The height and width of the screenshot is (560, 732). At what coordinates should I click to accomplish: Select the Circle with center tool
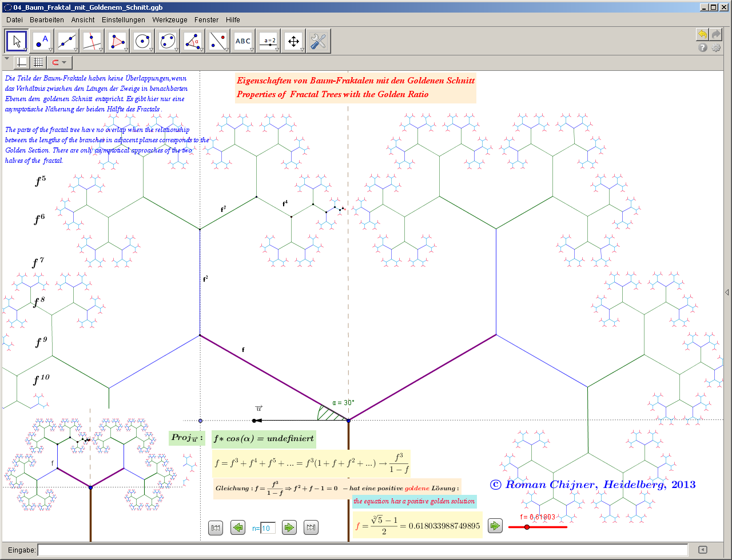(142, 41)
